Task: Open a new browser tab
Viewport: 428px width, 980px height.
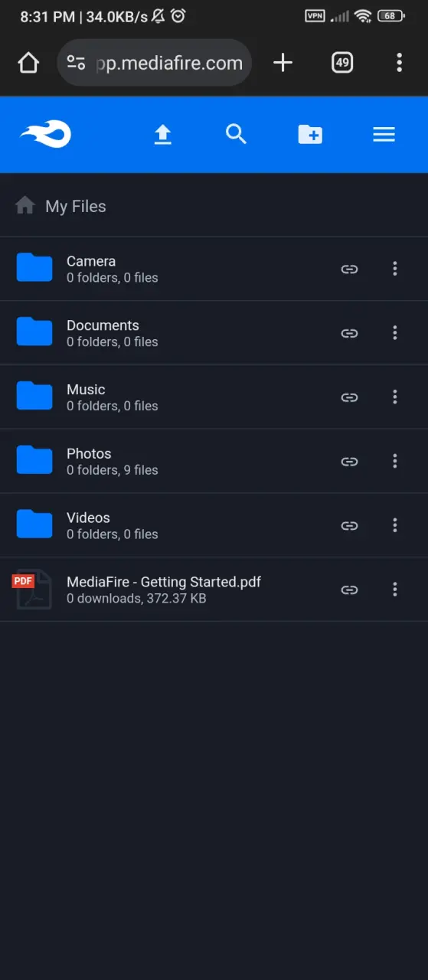Action: pyautogui.click(x=283, y=63)
